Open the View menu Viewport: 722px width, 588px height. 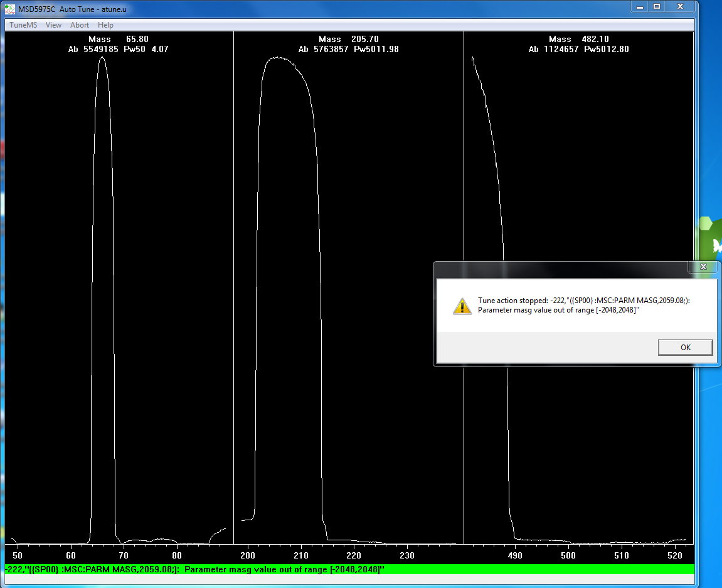tap(53, 25)
